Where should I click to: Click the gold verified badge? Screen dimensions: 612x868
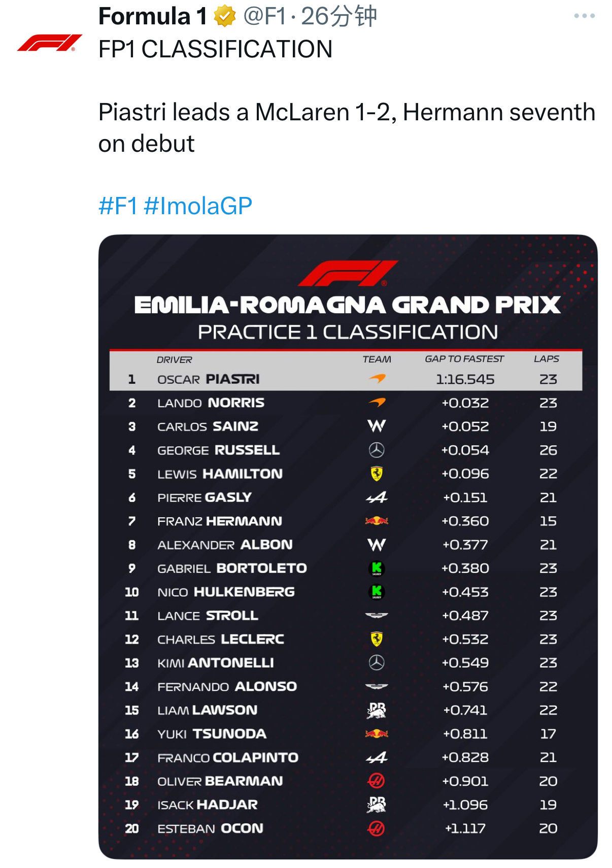pyautogui.click(x=225, y=16)
